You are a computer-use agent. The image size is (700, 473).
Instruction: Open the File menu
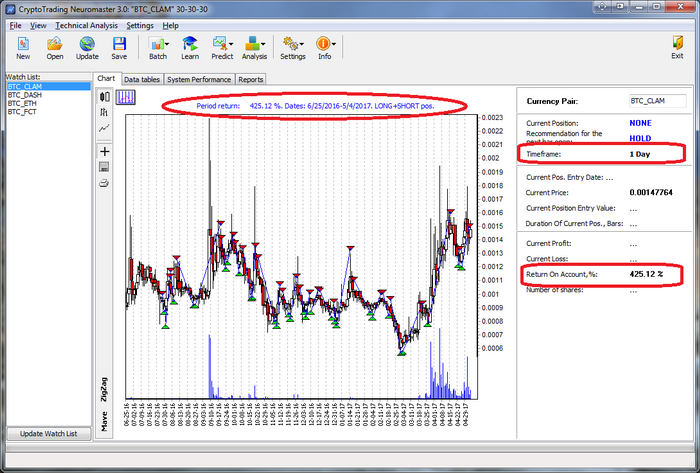point(16,25)
